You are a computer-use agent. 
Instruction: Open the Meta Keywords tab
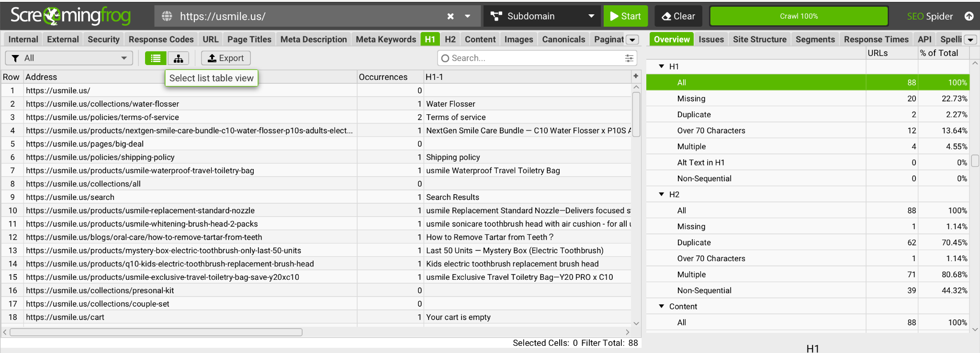(386, 39)
